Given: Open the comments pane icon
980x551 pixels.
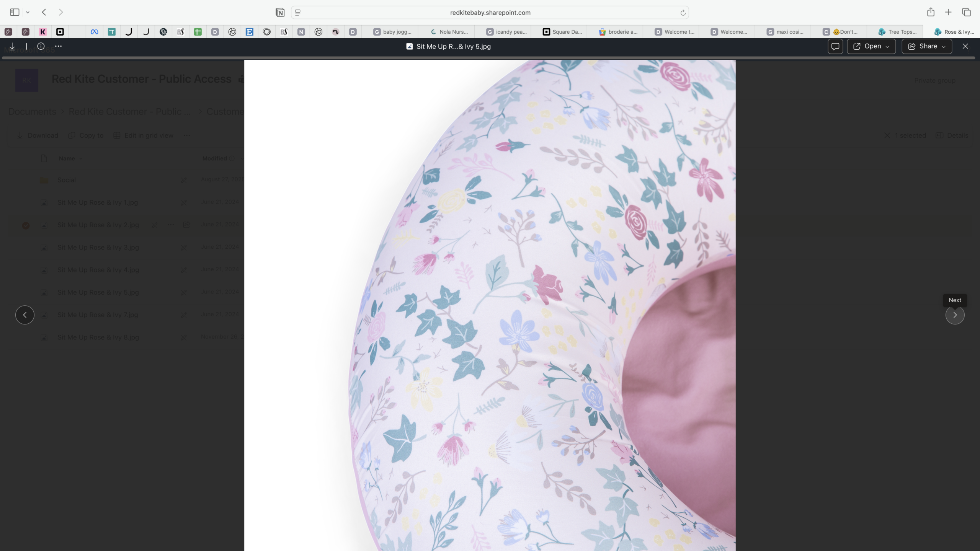Looking at the screenshot, I should click(x=835, y=46).
